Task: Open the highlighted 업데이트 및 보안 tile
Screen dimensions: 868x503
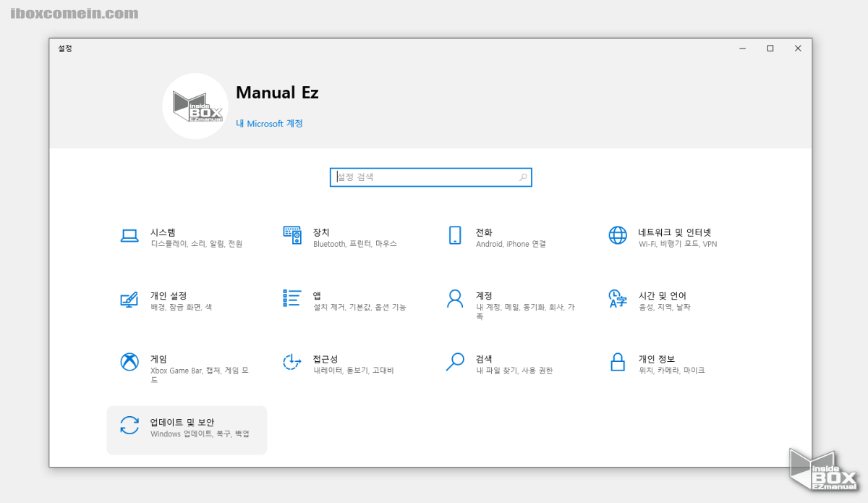Action: pos(187,428)
